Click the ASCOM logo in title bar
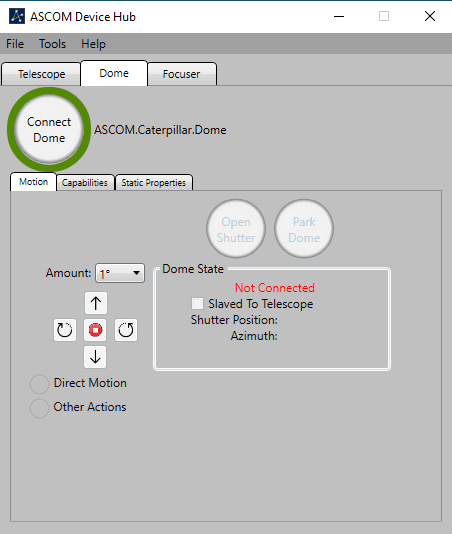452x534 pixels. [17, 16]
